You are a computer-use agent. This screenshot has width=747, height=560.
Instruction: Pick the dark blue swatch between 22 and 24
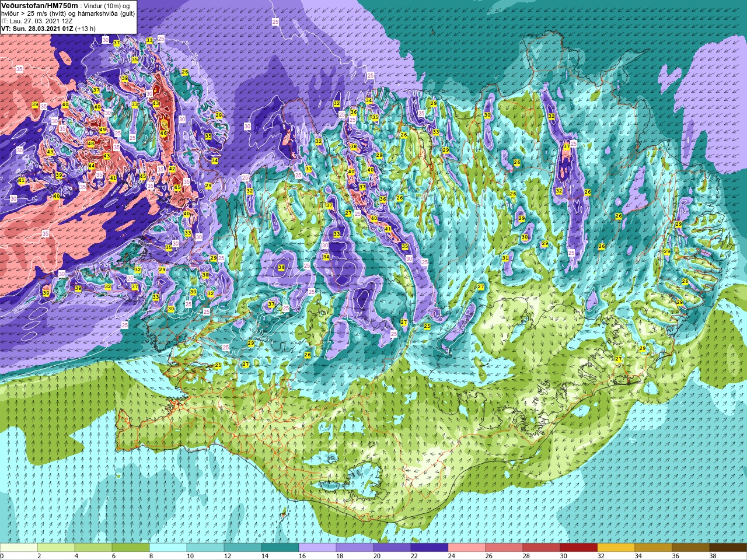430,548
